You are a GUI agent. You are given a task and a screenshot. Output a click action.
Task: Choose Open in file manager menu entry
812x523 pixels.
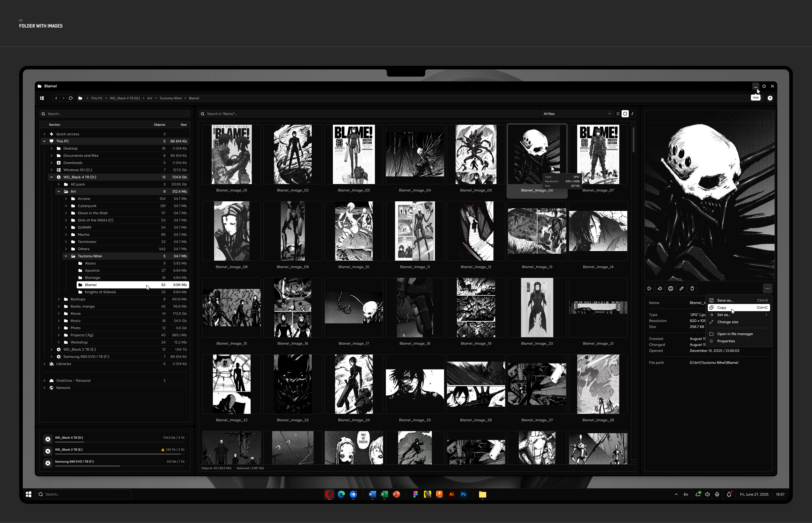[x=735, y=334]
